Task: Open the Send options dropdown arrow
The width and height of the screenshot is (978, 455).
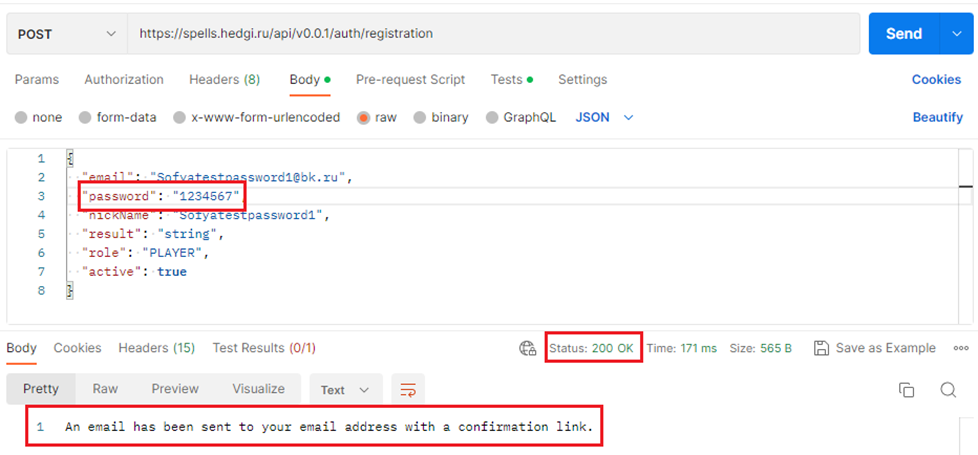Action: click(x=957, y=34)
